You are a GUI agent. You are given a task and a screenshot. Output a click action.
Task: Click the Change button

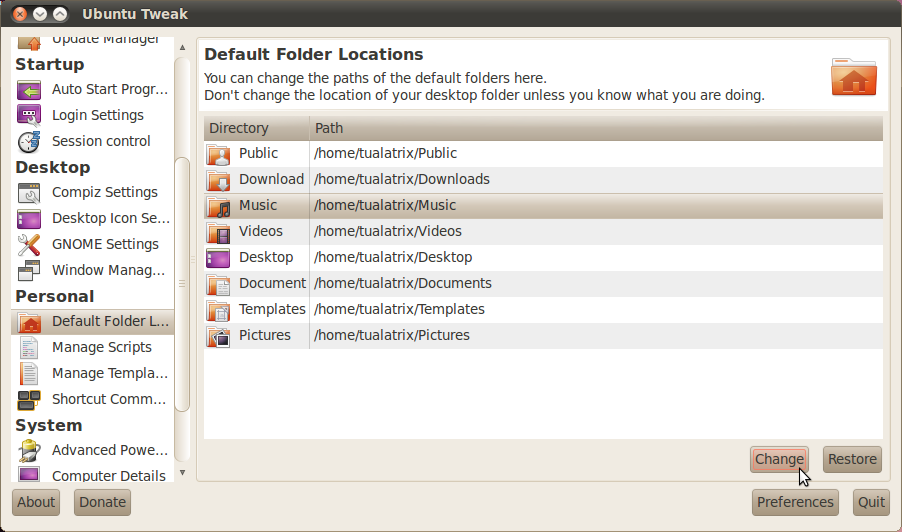pos(779,460)
